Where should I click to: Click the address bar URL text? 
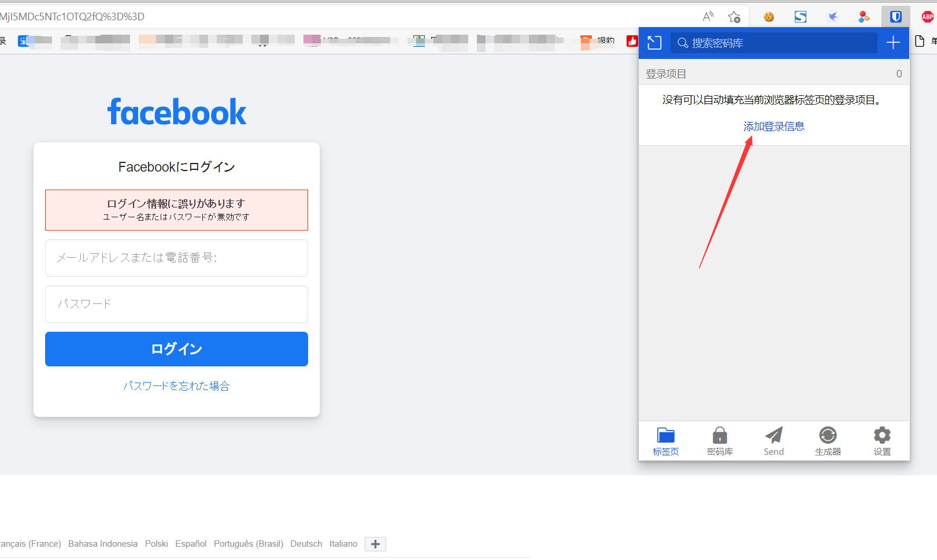coord(72,17)
